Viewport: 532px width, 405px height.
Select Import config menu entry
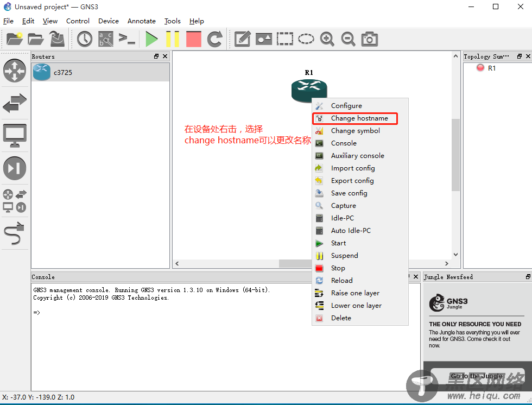(x=360, y=168)
